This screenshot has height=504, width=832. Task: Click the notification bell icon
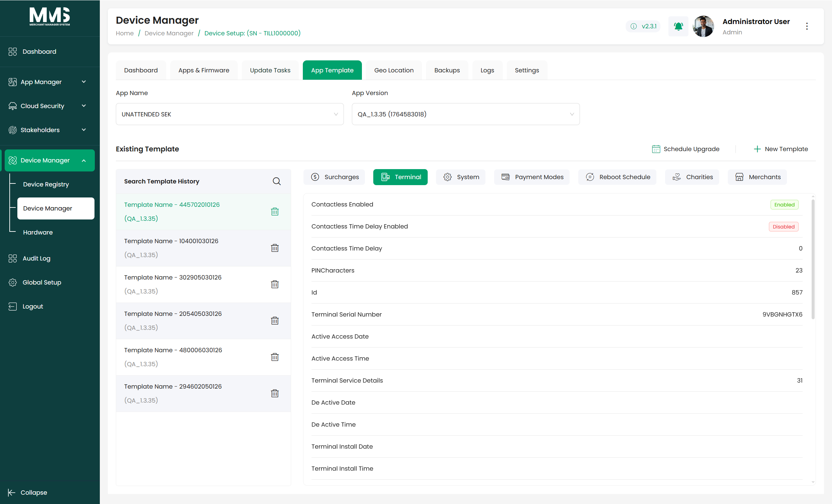678,26
